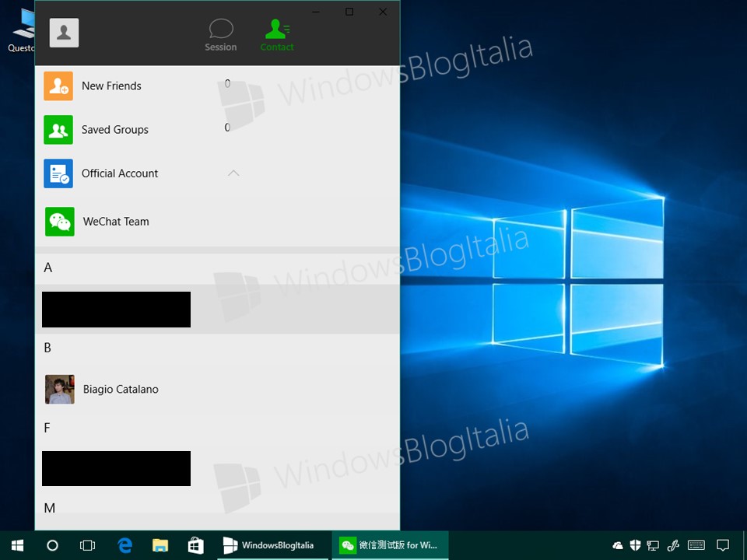Open Cortana search circle in taskbar
747x560 pixels.
52,545
